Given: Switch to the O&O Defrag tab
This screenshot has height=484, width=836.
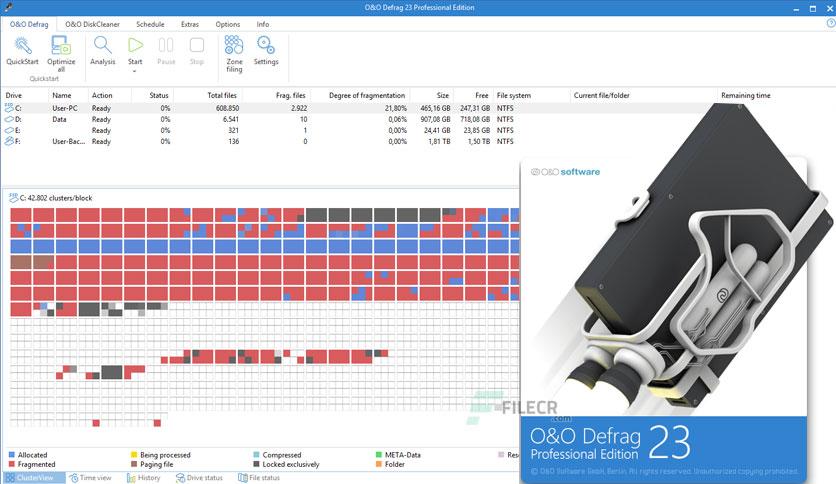Looking at the screenshot, I should point(29,24).
